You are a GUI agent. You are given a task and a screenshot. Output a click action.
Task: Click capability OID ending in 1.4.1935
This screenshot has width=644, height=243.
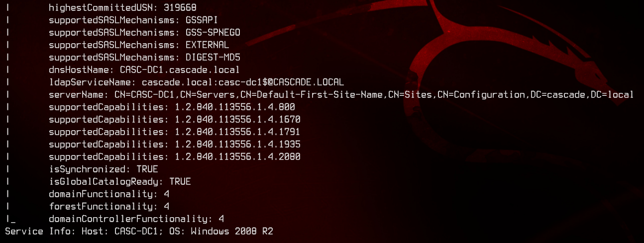point(237,144)
